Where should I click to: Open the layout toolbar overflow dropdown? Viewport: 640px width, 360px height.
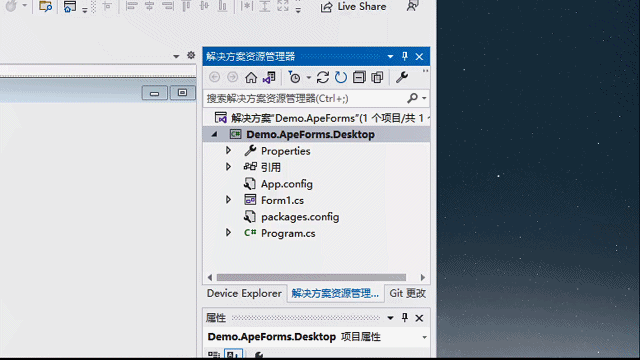click(x=298, y=10)
